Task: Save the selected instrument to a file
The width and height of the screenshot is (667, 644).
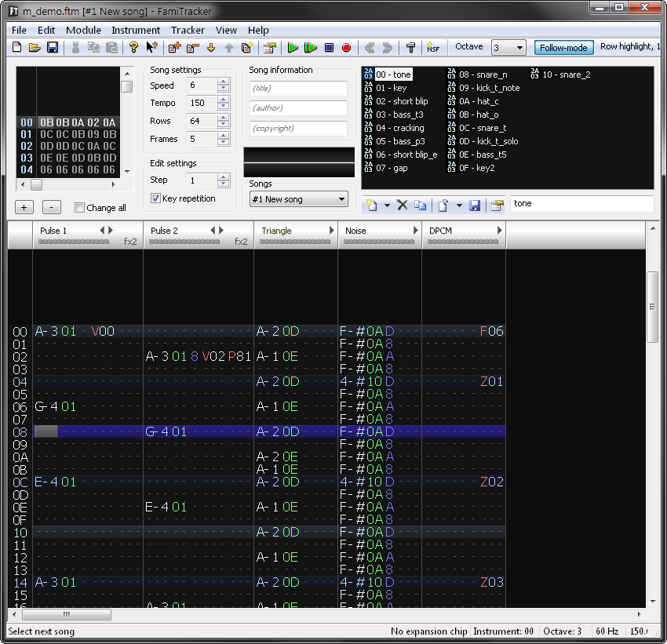Action: [x=476, y=204]
